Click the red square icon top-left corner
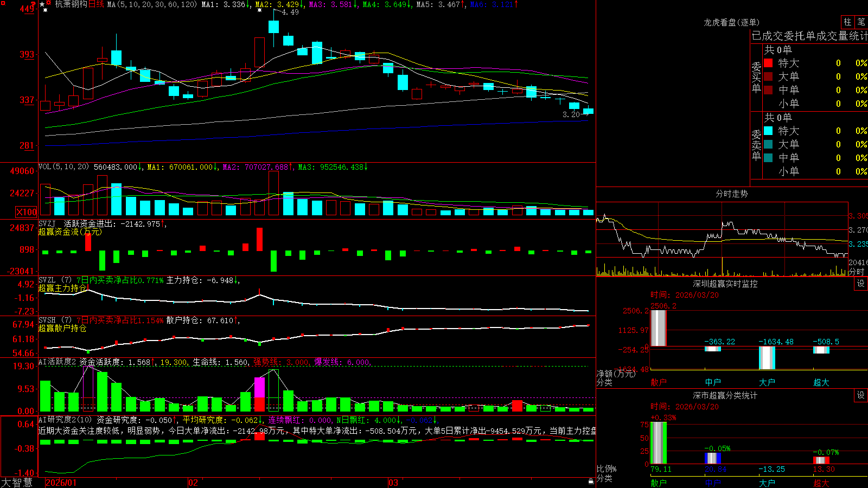Viewport: 868px width, 488px height. click(3, 3)
